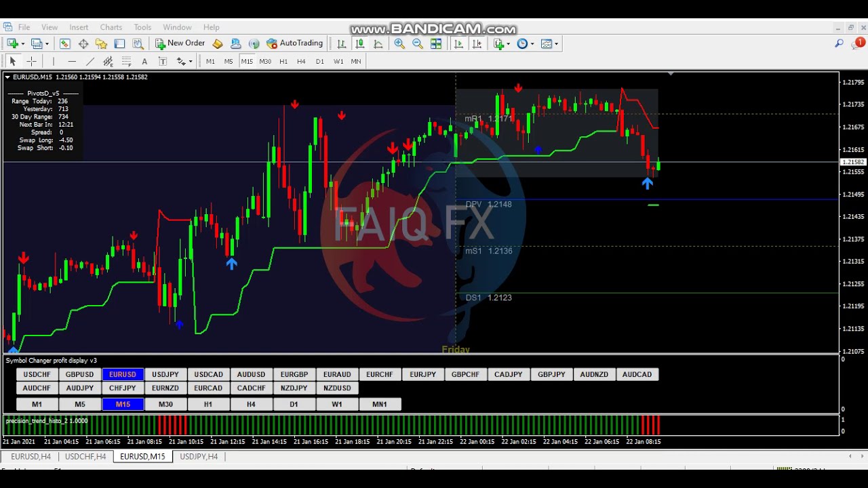The width and height of the screenshot is (868, 488).
Task: Click the Signals broadcast icon
Action: point(254,43)
